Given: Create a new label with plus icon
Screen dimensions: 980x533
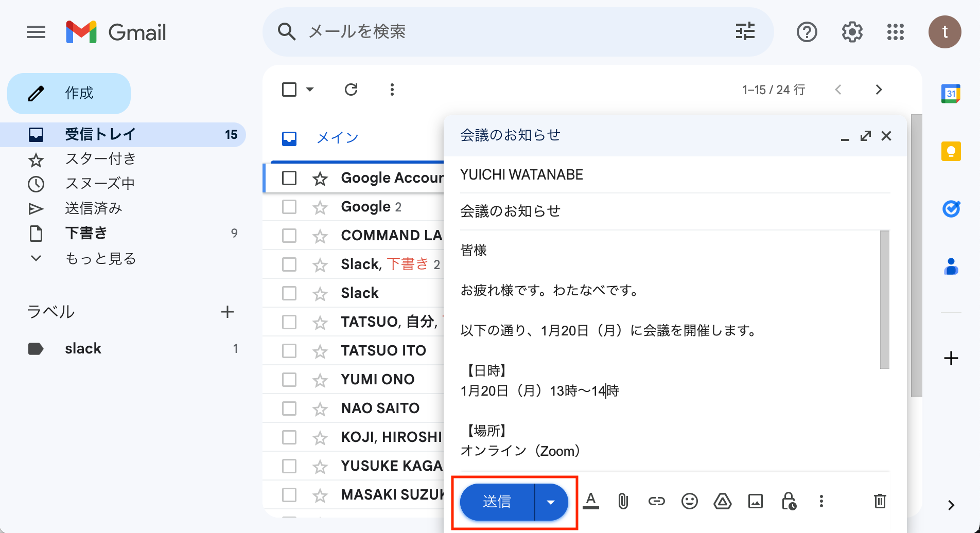Looking at the screenshot, I should pos(227,312).
